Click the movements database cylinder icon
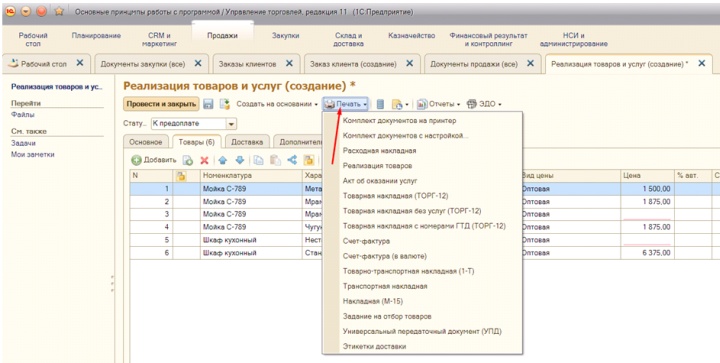Viewport: 720px width, 363px height. [380, 104]
